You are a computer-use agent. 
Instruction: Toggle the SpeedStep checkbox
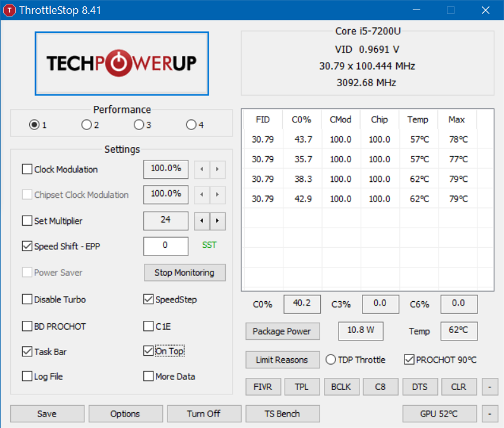(x=148, y=299)
